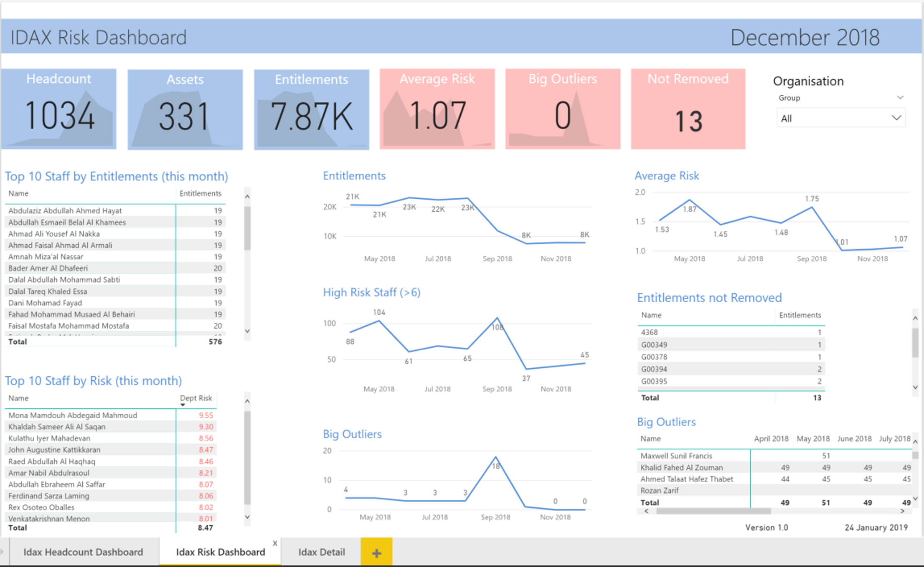Screen dimensions: 924x567
Task: Click the Headcount 1034 card
Action: [59, 109]
